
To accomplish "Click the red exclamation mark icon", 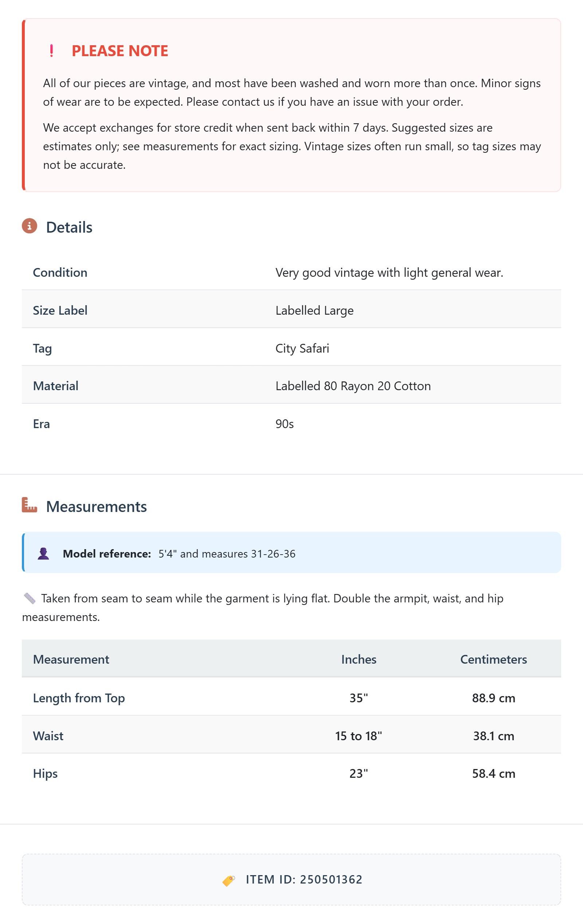I will (51, 51).
